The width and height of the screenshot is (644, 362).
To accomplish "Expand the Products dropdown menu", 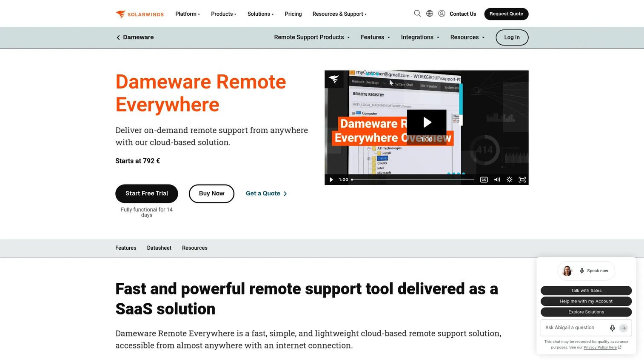I will (x=224, y=14).
